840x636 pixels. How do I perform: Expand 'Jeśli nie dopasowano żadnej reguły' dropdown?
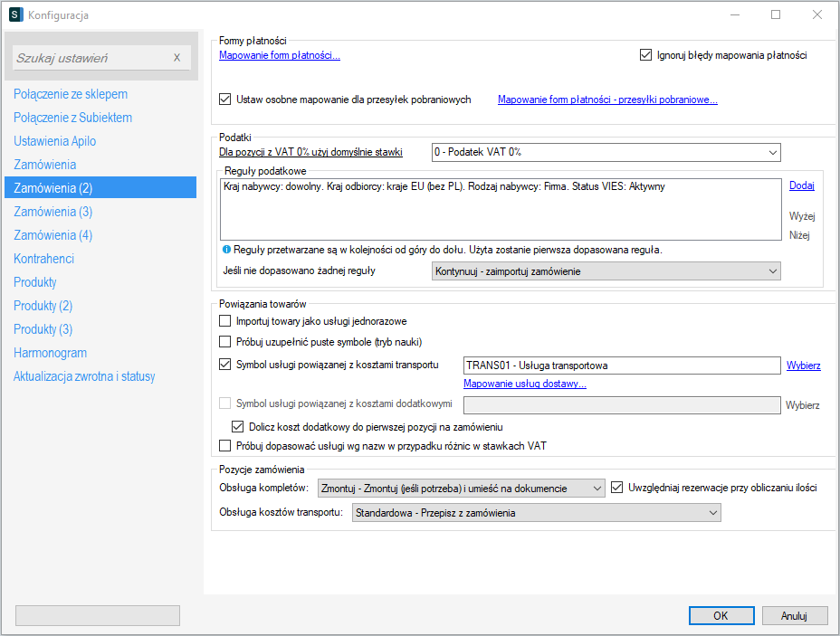605,271
